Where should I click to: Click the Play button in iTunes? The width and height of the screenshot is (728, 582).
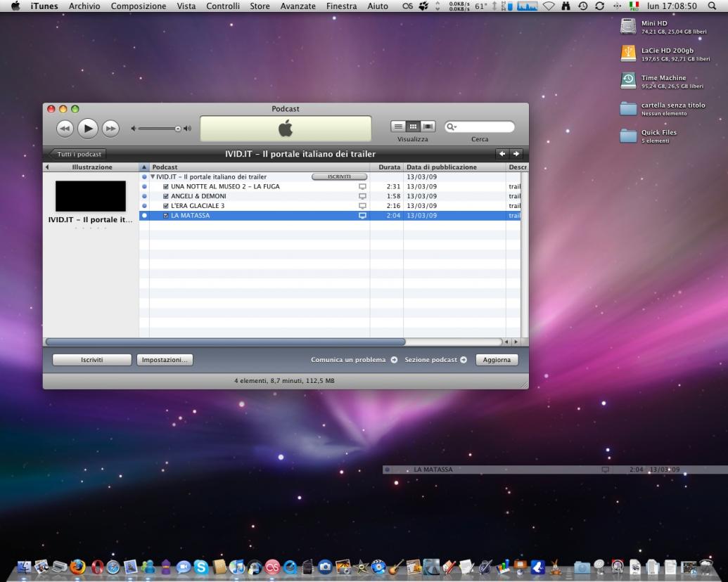point(88,129)
